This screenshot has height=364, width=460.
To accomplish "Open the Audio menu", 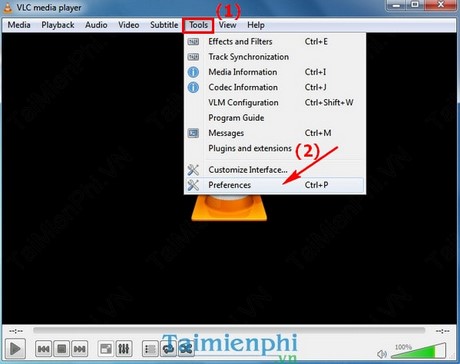I will (96, 25).
